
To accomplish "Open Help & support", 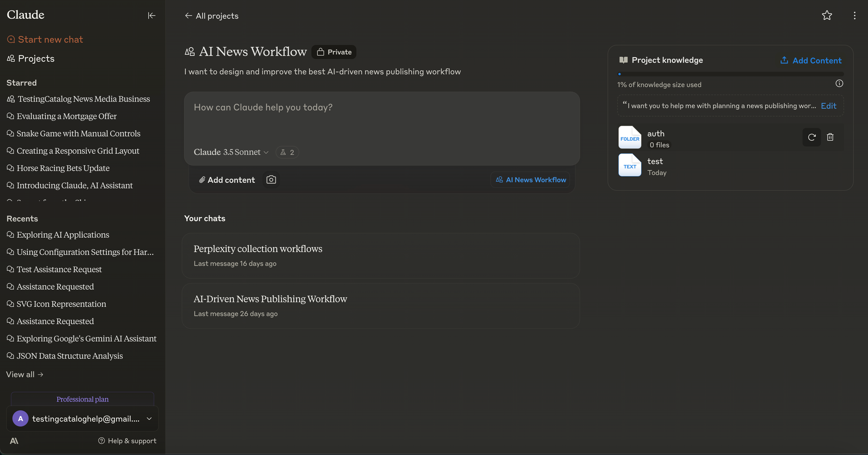I will pyautogui.click(x=127, y=441).
